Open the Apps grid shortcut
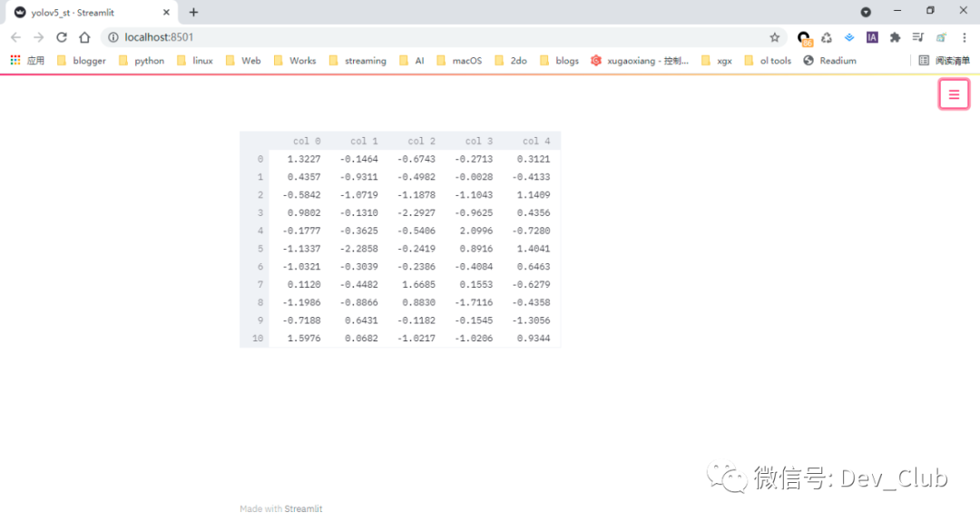 tap(27, 61)
